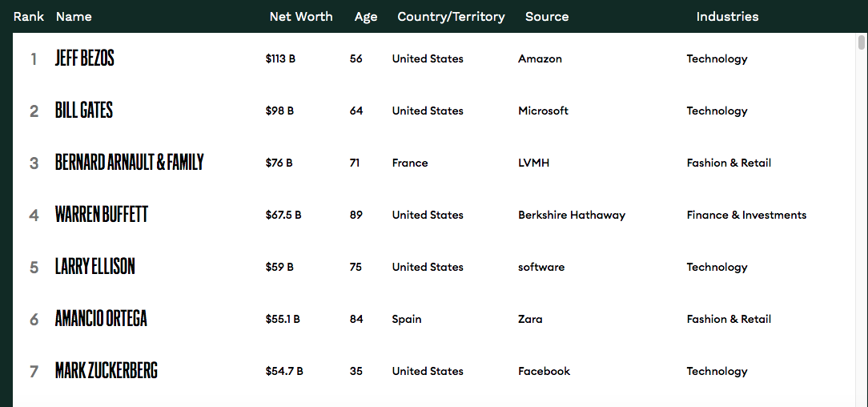The height and width of the screenshot is (407, 868).
Task: Sort by the Name column header
Action: [x=74, y=17]
